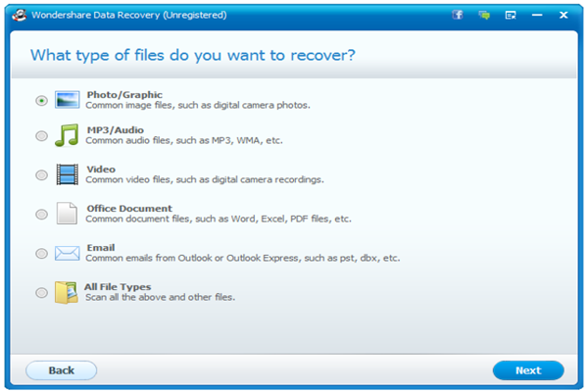Click the film strip Video icon
588x392 pixels.
[67, 174]
